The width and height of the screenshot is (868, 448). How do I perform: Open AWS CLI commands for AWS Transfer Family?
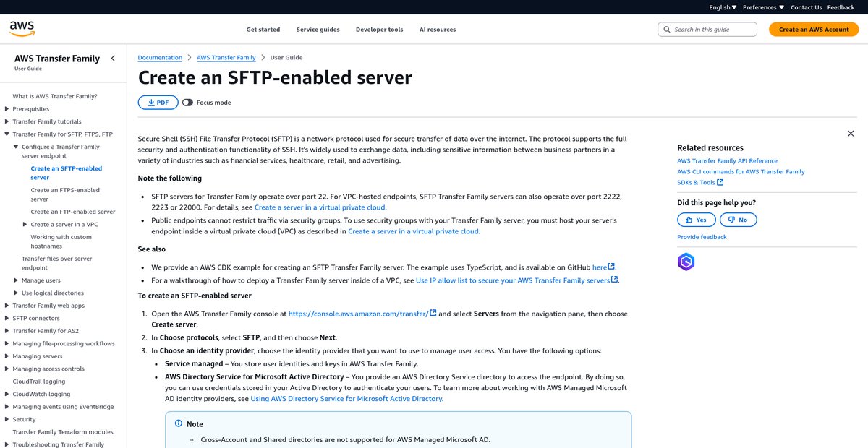[x=741, y=171]
